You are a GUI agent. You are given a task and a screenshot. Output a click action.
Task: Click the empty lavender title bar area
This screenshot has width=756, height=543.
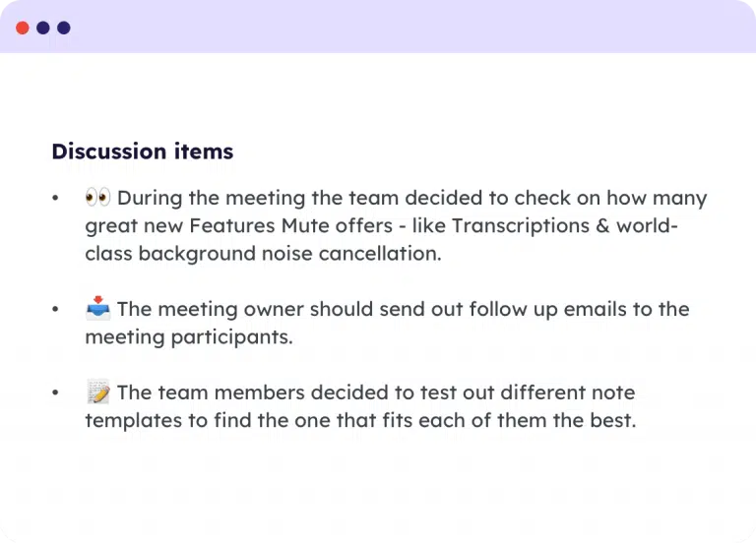(409, 27)
